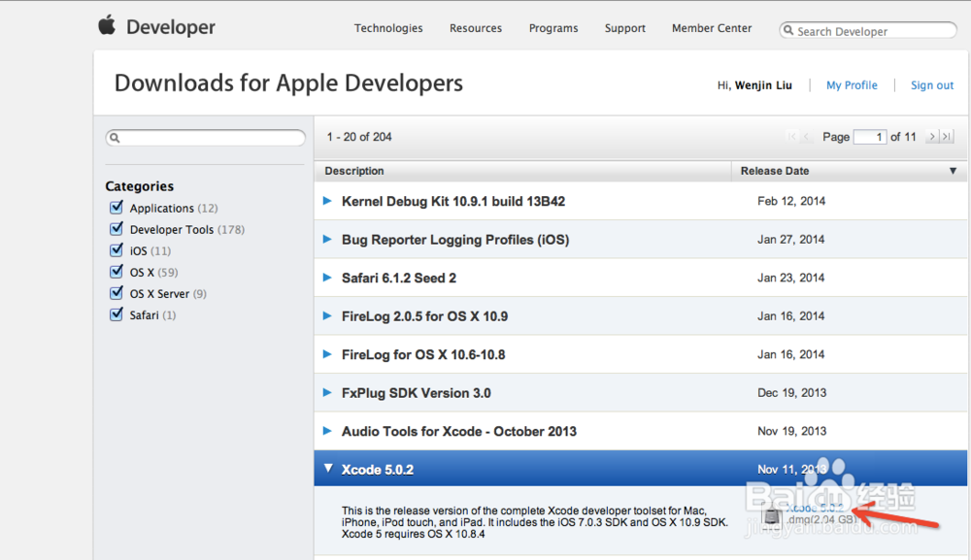Image resolution: width=971 pixels, height=560 pixels.
Task: Uncheck the Developer Tools category checkbox
Action: (x=117, y=229)
